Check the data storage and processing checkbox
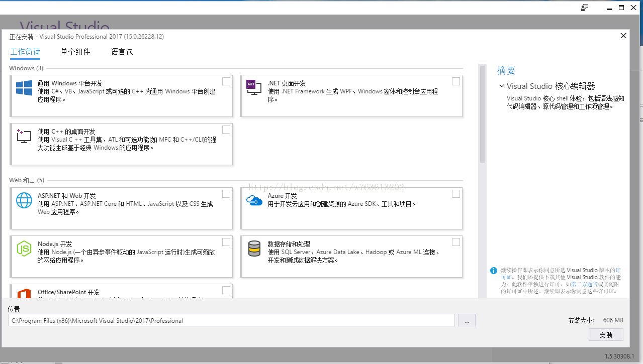 pos(456,242)
